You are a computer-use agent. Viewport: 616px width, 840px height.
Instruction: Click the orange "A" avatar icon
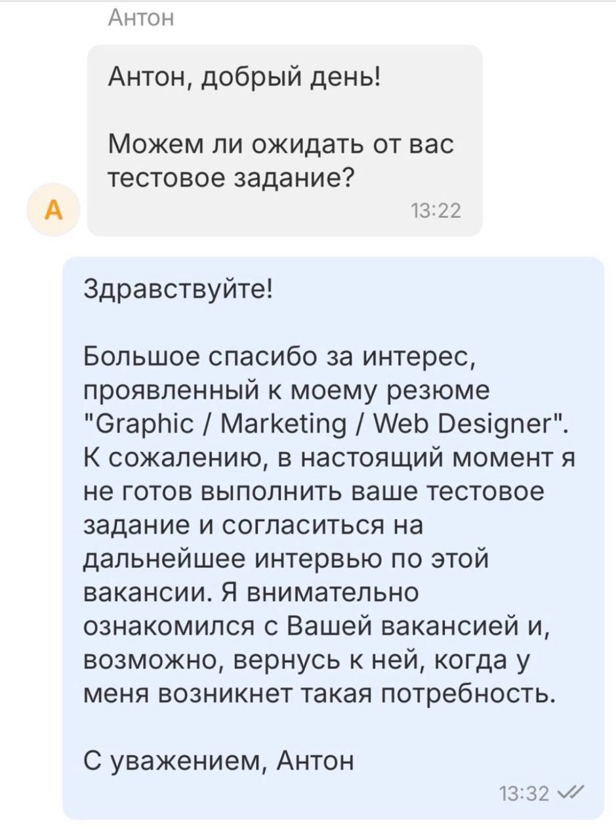(x=52, y=210)
